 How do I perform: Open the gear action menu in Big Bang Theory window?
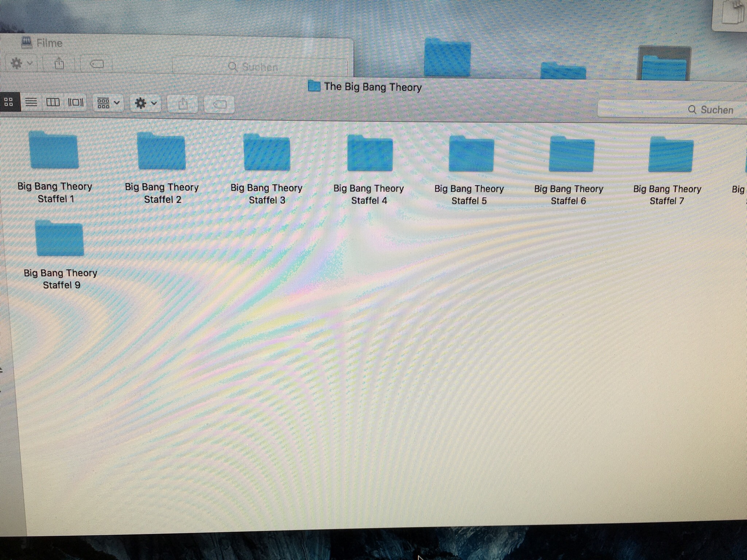(x=146, y=104)
